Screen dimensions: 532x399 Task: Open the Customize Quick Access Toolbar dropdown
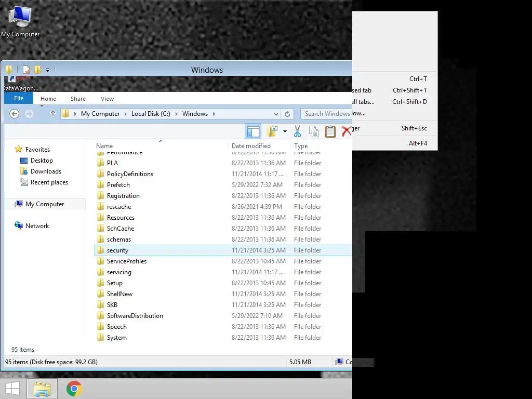pyautogui.click(x=47, y=70)
